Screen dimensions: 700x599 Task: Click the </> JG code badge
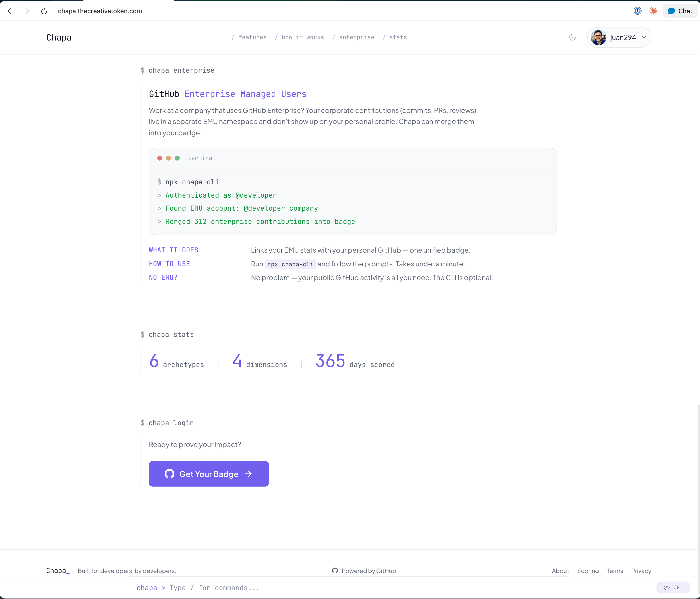[x=673, y=587]
